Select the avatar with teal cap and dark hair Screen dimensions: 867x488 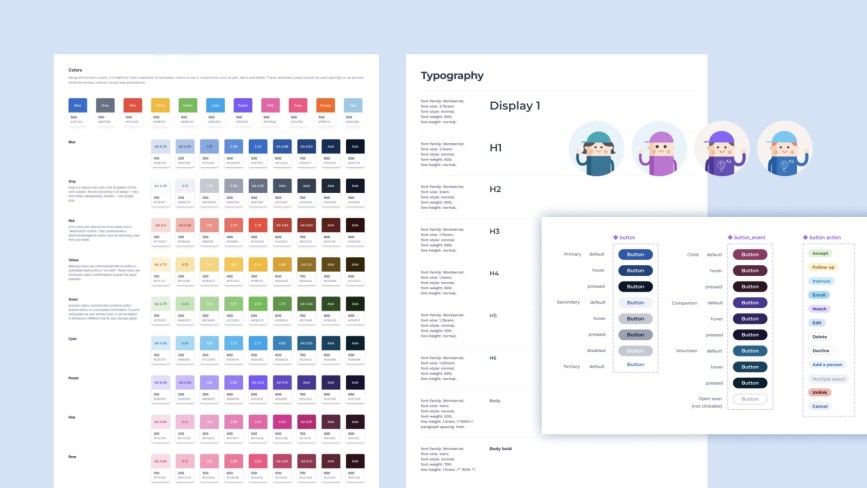597,149
